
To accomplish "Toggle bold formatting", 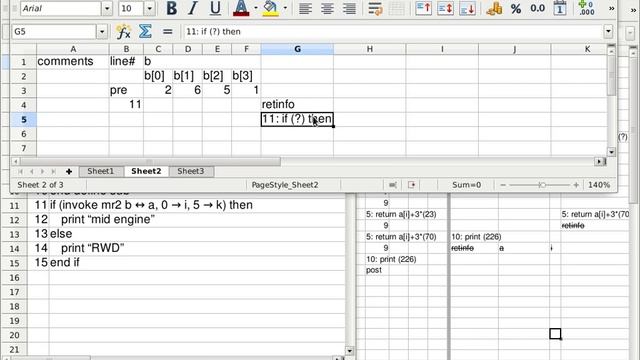I will pos(172,9).
